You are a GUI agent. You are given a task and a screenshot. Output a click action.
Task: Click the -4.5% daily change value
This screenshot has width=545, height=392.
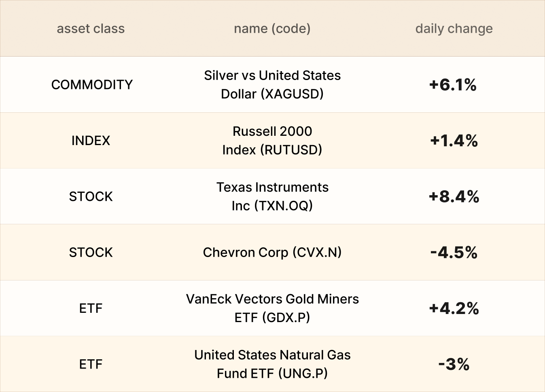pyautogui.click(x=454, y=252)
